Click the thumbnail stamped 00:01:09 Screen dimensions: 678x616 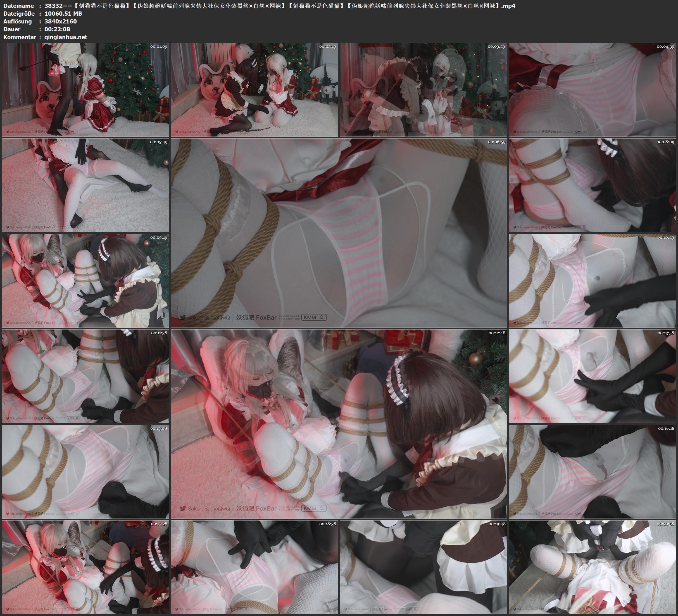tap(85, 90)
